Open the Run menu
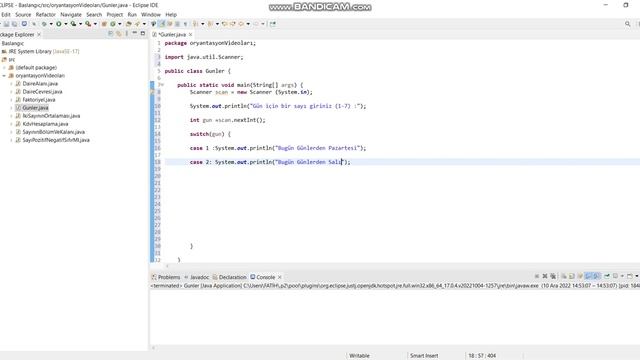The height and width of the screenshot is (360, 640). pos(132,14)
